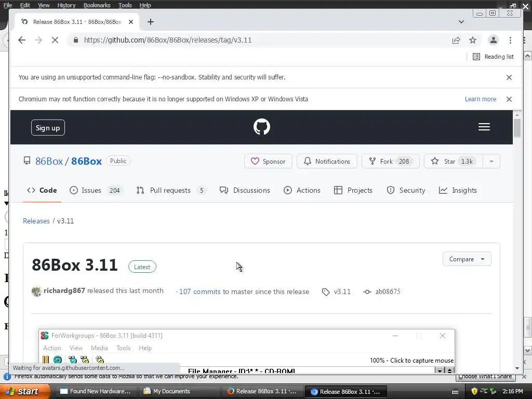Open the Security tab

(406, 190)
